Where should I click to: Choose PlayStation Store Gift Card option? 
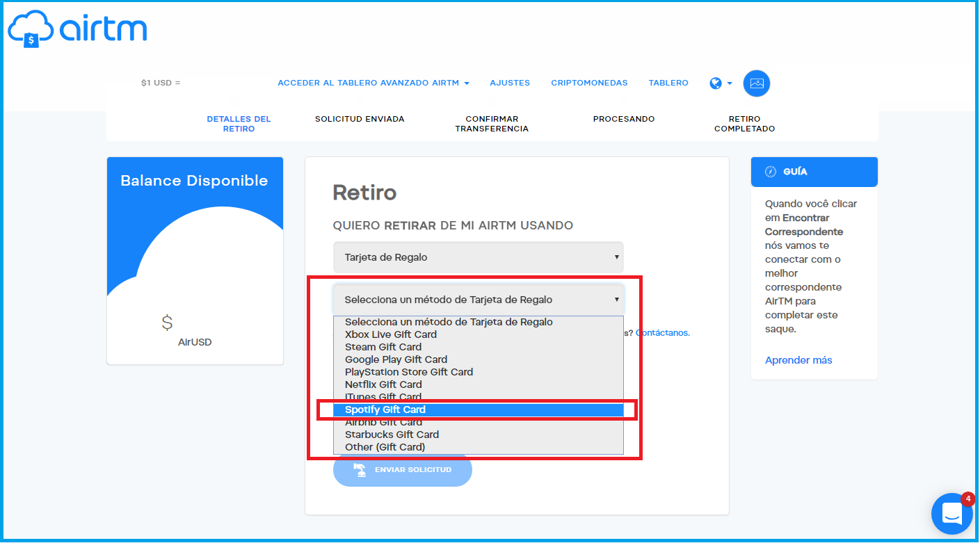click(x=479, y=372)
